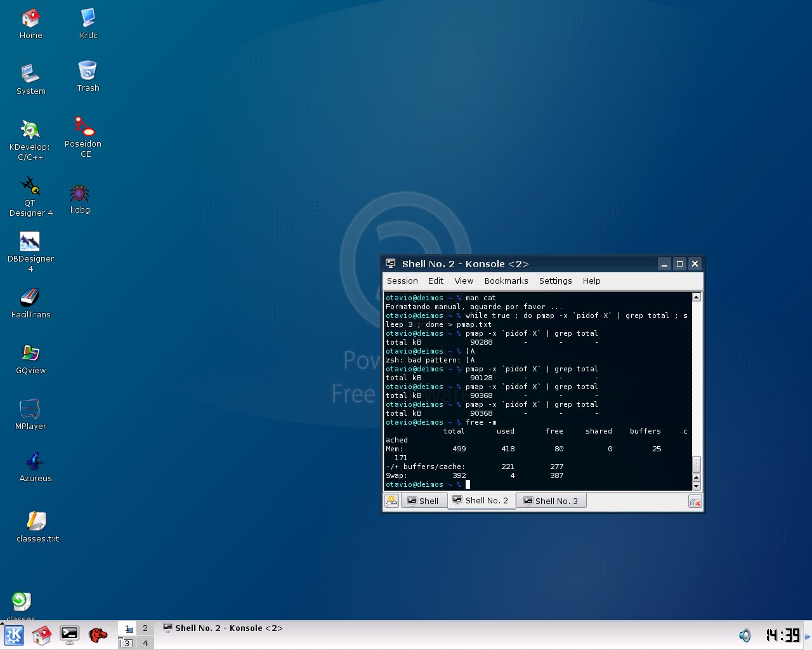Click the terminal scrollbar bottom down arrow
812x650 pixels.
click(x=696, y=486)
